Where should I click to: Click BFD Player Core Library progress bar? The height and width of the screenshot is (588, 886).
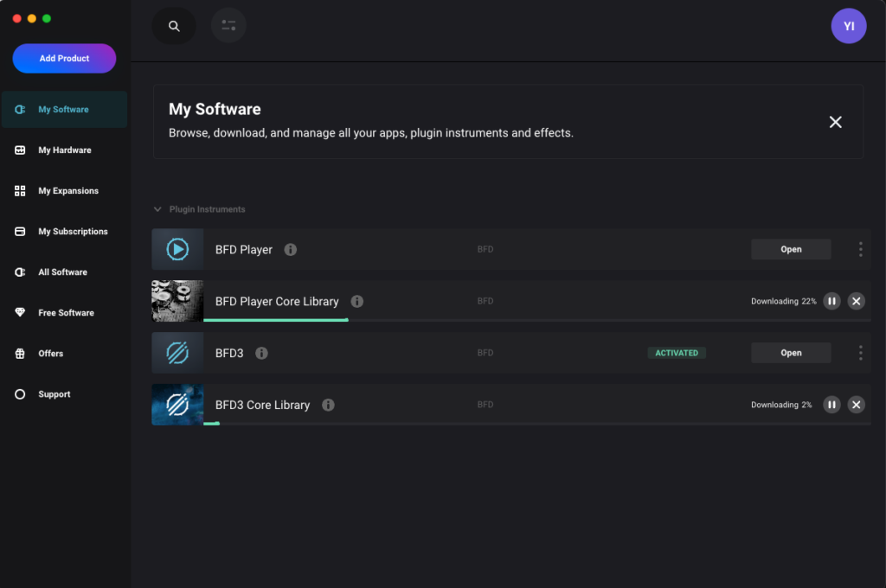536,320
